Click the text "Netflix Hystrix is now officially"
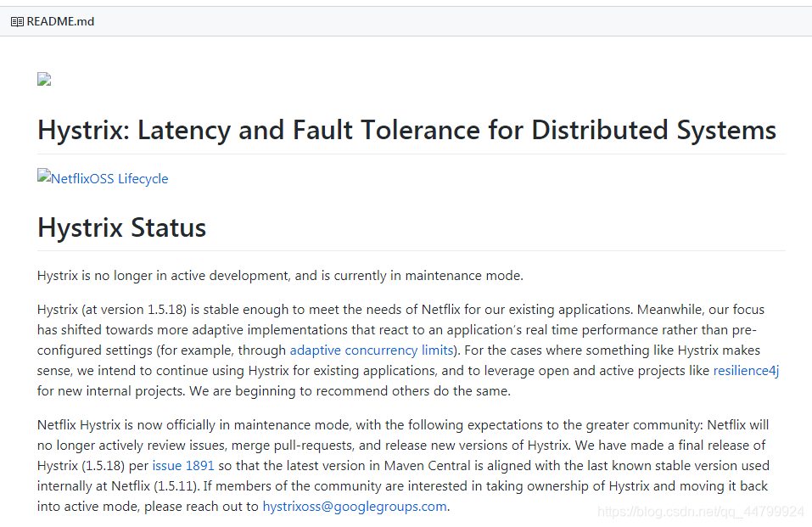 coord(126,425)
